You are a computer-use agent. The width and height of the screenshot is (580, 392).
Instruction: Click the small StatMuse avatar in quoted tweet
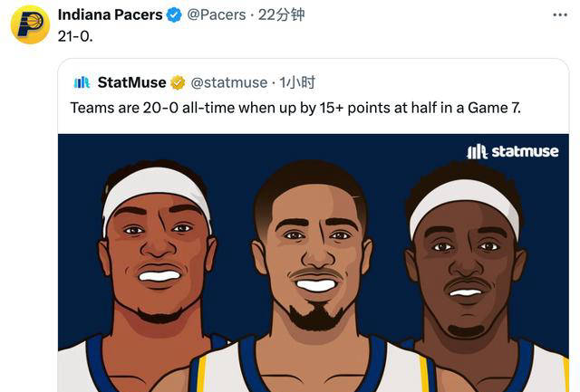[82, 82]
